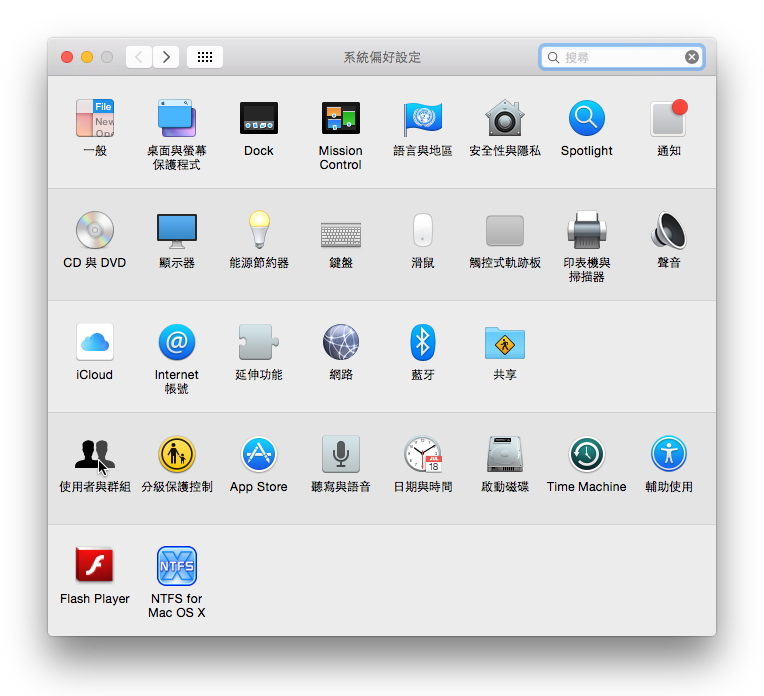Open the Flash Player settings icon
This screenshot has height=696, width=764.
coord(94,567)
